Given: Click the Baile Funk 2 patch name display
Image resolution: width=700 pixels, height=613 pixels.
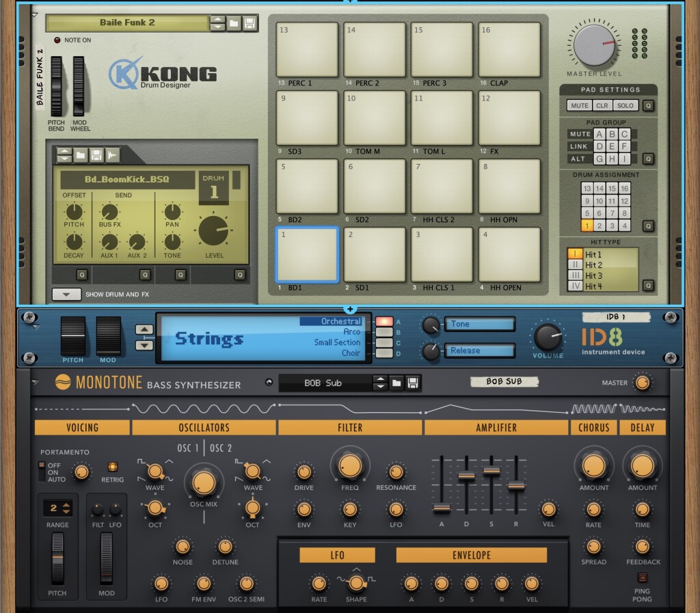Looking at the screenshot, I should [127, 23].
